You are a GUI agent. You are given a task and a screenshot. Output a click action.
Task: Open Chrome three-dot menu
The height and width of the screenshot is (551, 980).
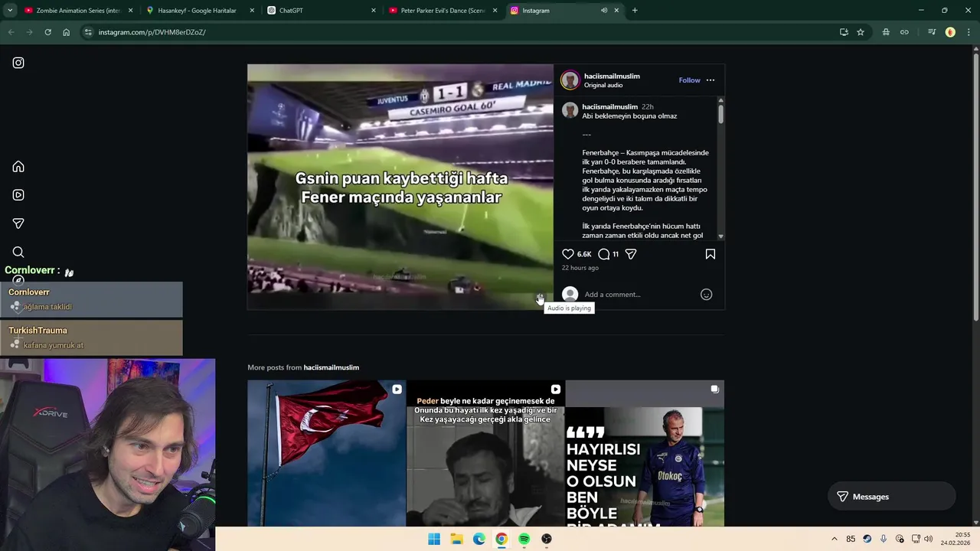point(968,32)
